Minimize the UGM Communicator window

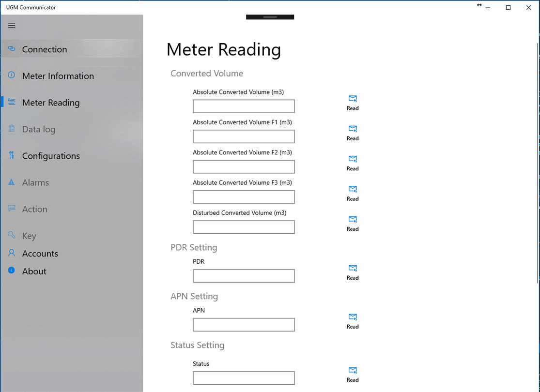pyautogui.click(x=488, y=8)
